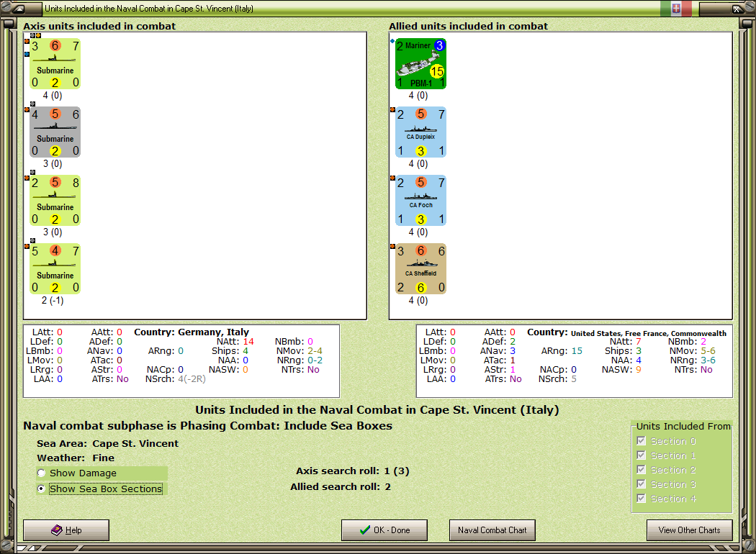Click 'Allied search roll: 2' text

pos(341,486)
